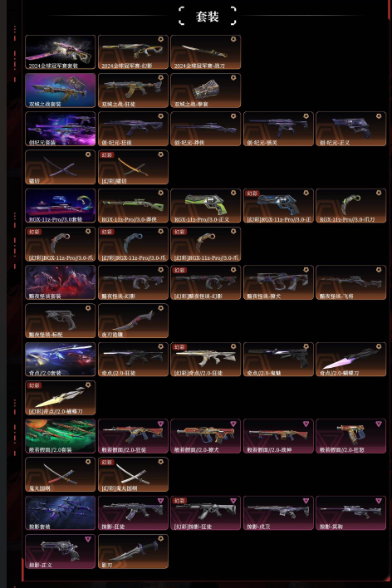The image size is (392, 588).
Task: Select the 奇点//2.0-鬼魅 pistol skin
Action: tap(278, 360)
